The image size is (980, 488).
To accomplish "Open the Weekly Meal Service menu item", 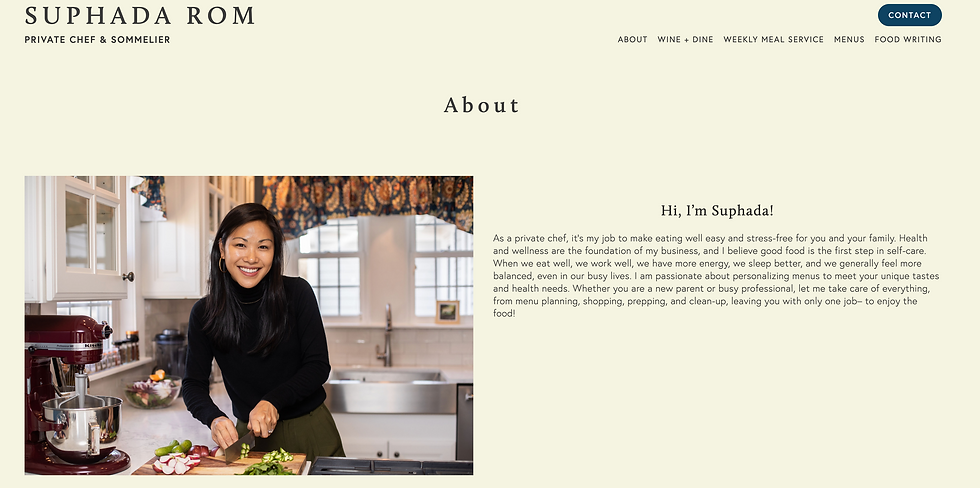I will pyautogui.click(x=773, y=39).
